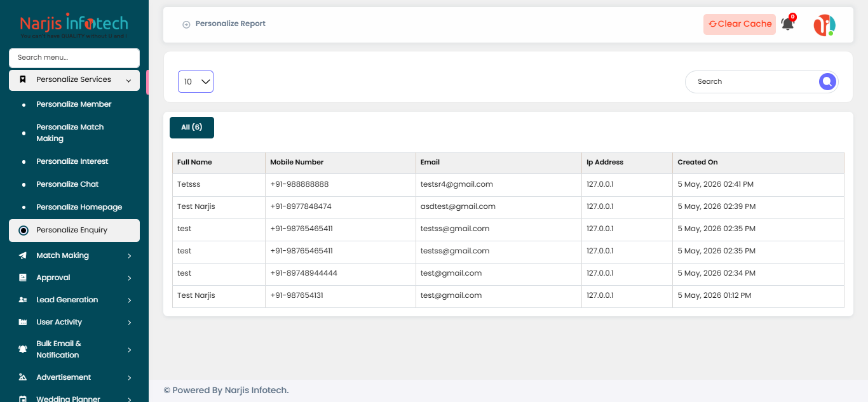Open Personalize Chat menu item
Screen dimensions: 868x402
(x=67, y=184)
